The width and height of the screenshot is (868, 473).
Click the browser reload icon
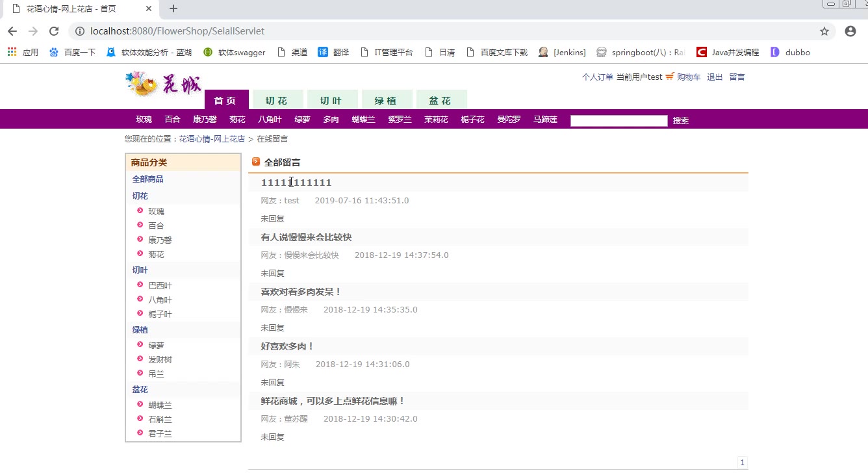point(54,31)
